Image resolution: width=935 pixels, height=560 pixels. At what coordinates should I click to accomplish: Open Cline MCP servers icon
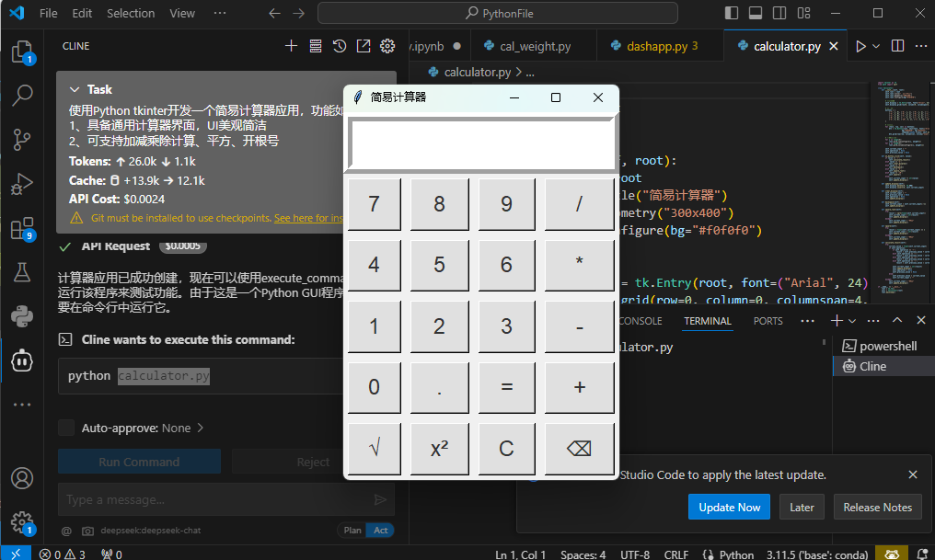click(x=316, y=46)
